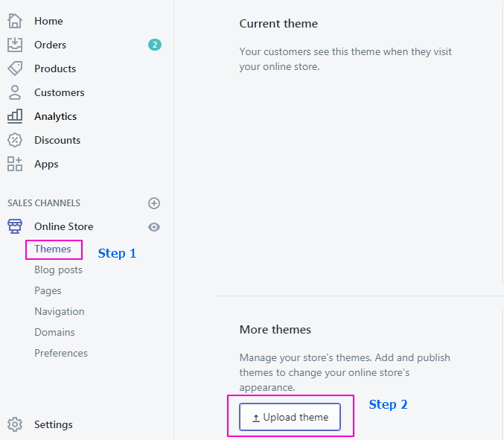Open the Analytics text link
Viewport: 504px width, 440px height.
[x=55, y=116]
